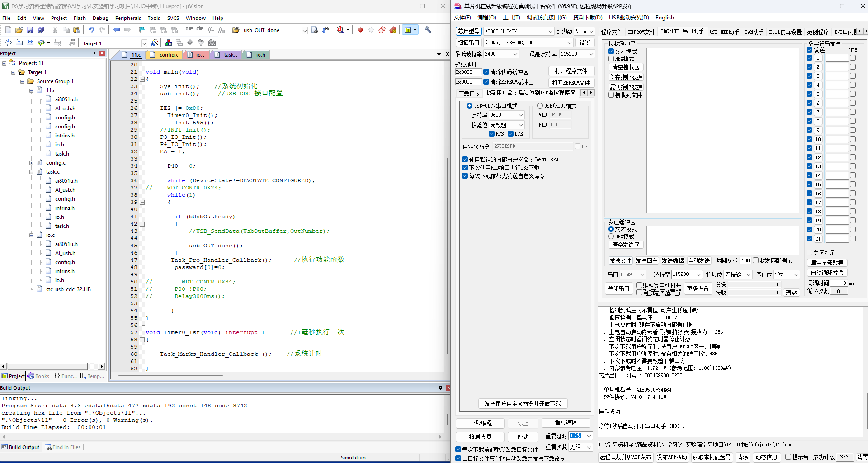Enable HEX模式 in receive buffer
The width and height of the screenshot is (868, 463).
(x=611, y=59)
